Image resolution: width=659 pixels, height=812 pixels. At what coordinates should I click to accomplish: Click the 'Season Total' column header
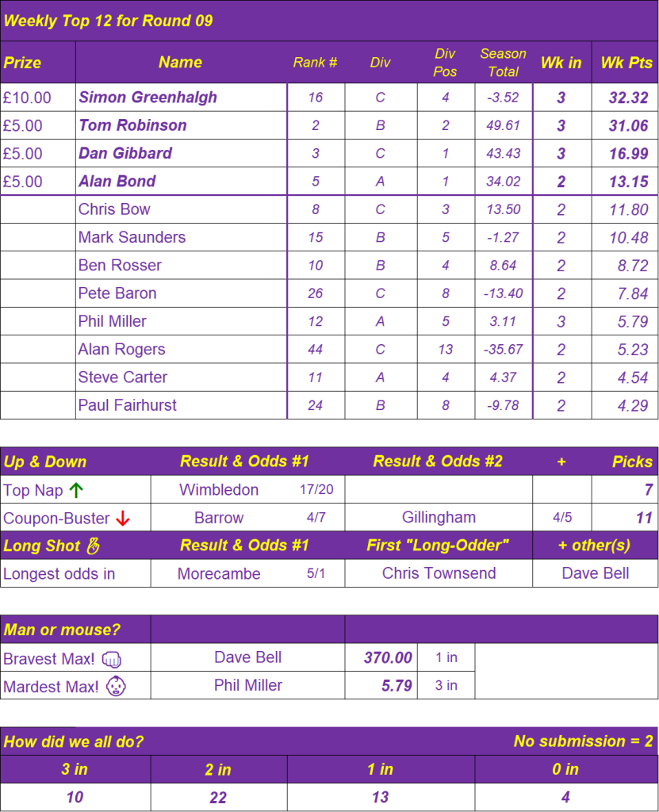click(x=503, y=63)
